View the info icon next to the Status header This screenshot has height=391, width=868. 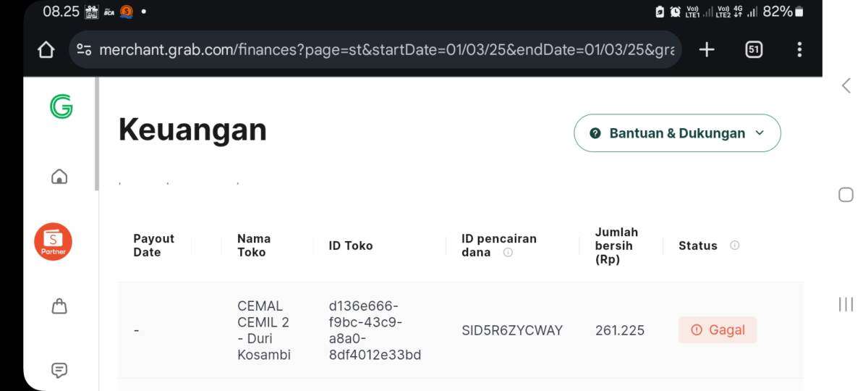(x=734, y=245)
